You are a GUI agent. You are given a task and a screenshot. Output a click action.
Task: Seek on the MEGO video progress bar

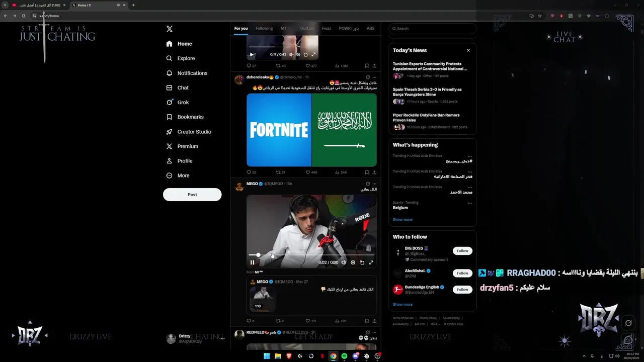311,255
